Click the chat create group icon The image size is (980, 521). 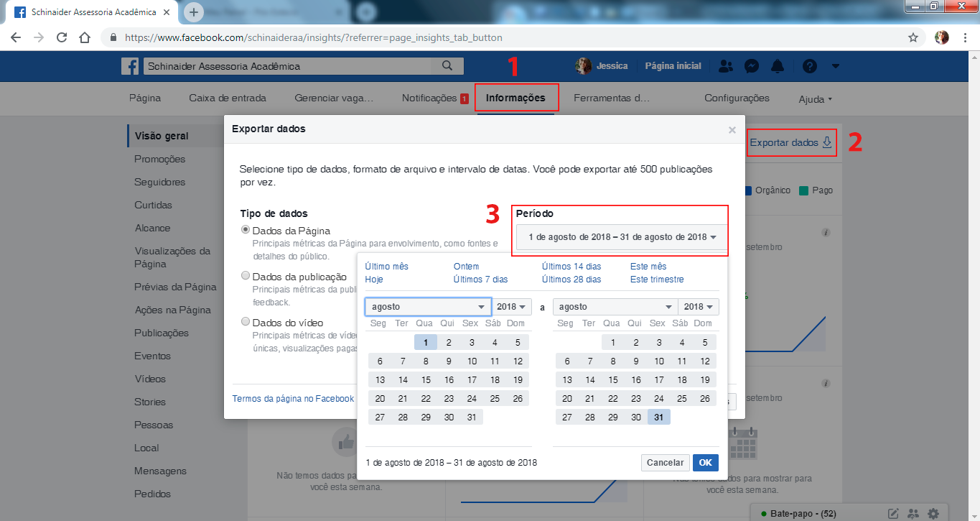click(913, 513)
